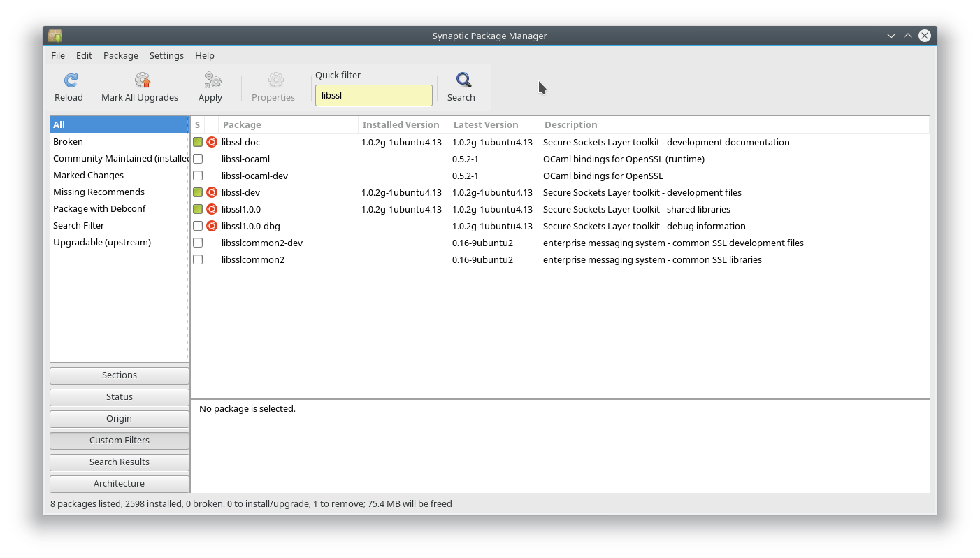Viewport: 980px width, 558px height.
Task: Toggle the libssl-ocaml status checkbox
Action: click(x=198, y=159)
